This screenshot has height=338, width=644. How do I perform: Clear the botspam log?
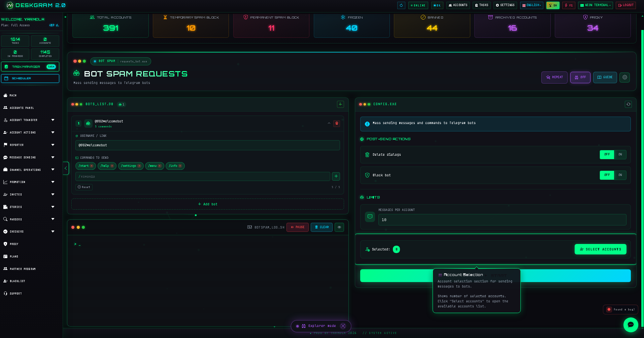coord(321,227)
